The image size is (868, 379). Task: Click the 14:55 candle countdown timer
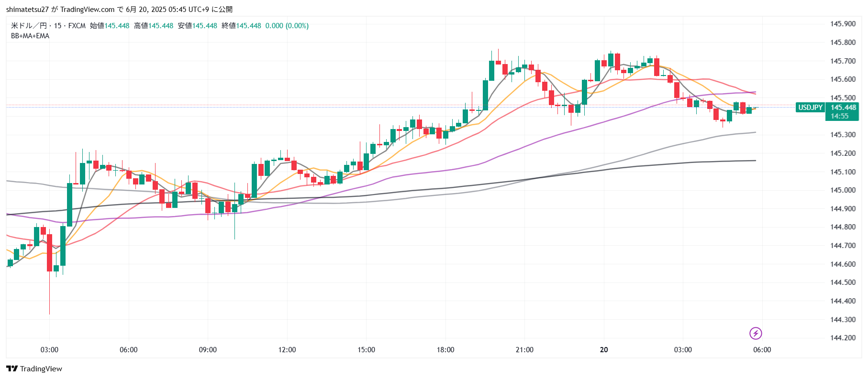coord(839,116)
